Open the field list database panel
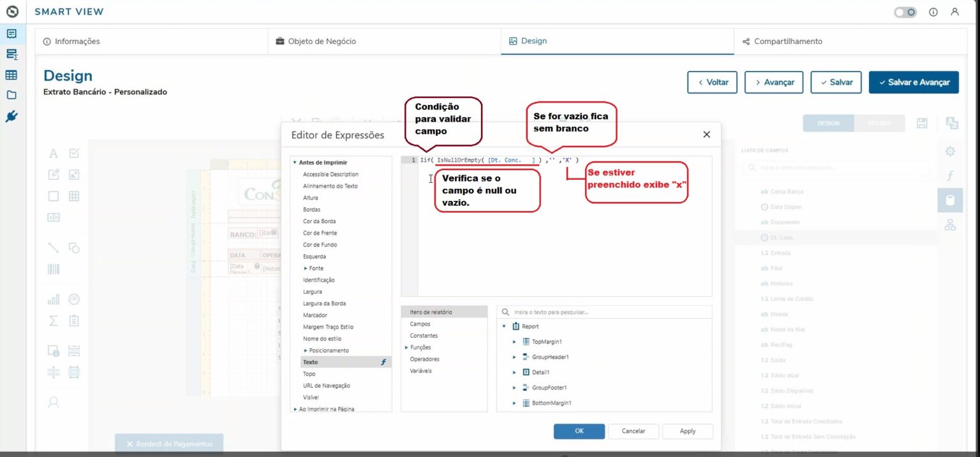Image resolution: width=980 pixels, height=457 pixels. (x=950, y=199)
